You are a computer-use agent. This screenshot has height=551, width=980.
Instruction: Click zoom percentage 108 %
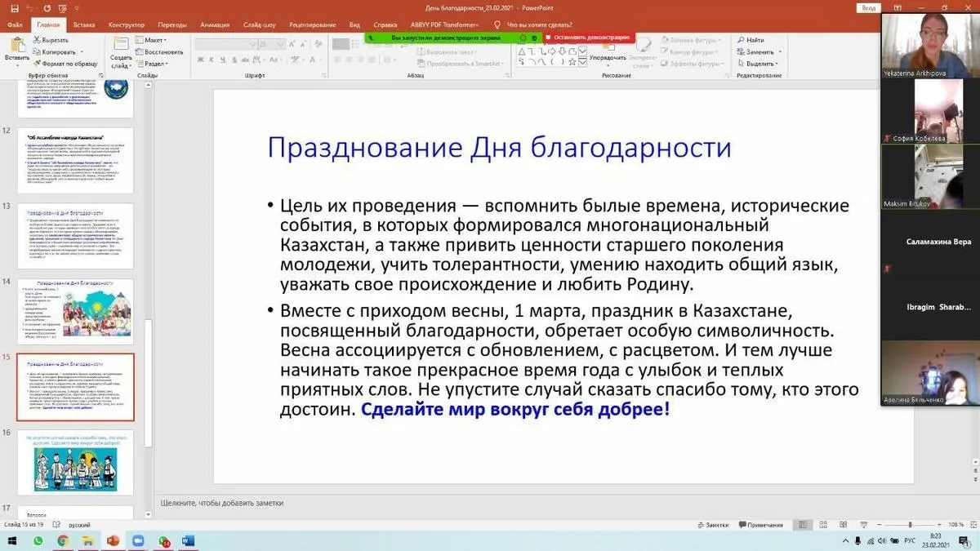(x=955, y=525)
